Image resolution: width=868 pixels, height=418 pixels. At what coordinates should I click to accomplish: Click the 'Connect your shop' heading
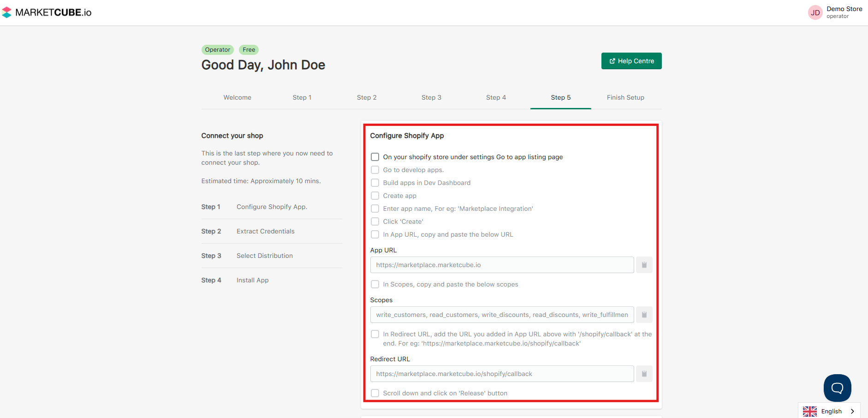(232, 136)
